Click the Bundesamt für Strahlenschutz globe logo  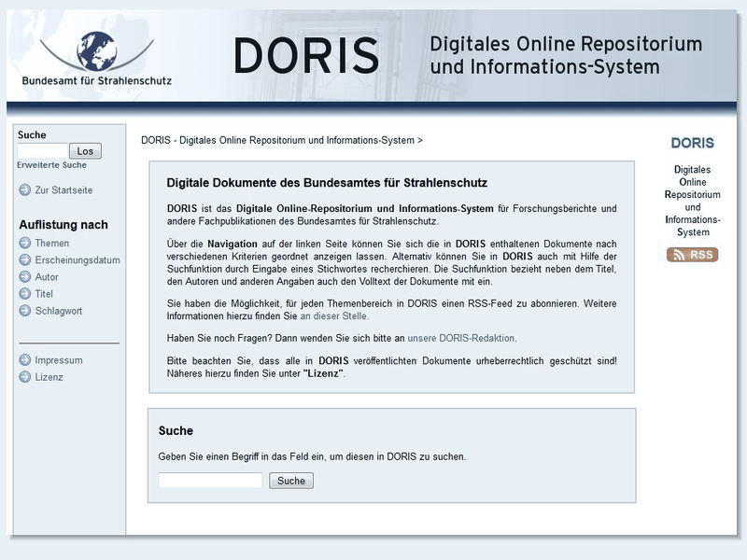click(x=97, y=58)
